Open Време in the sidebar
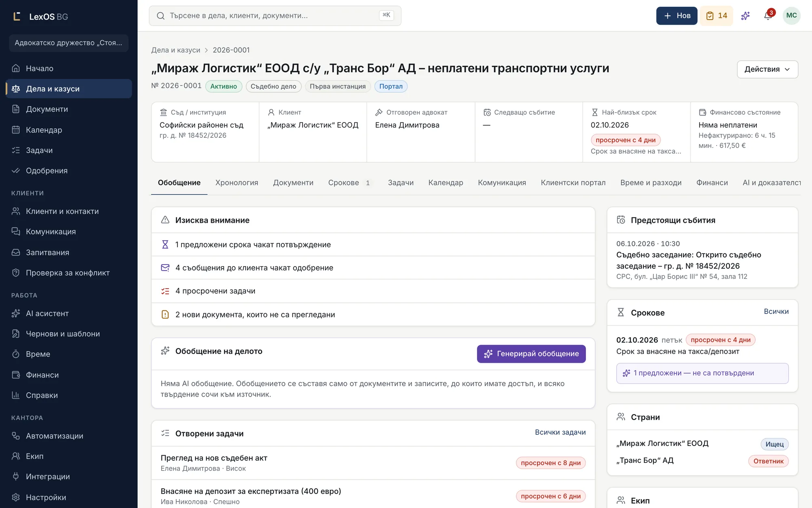Viewport: 812px width, 508px height. point(69,354)
